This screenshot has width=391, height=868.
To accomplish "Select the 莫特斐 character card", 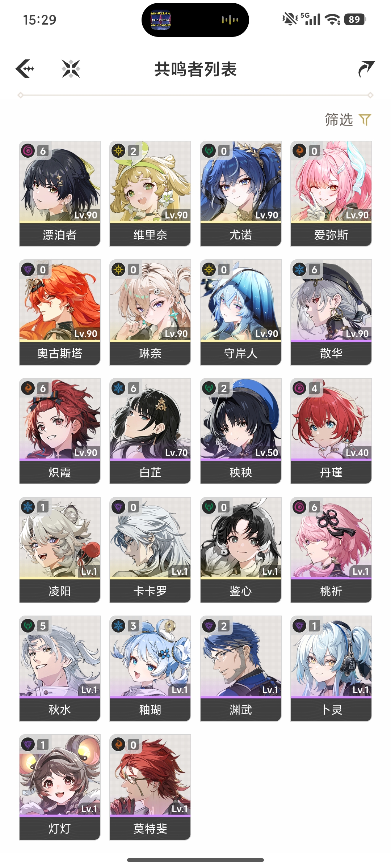I will point(150,787).
